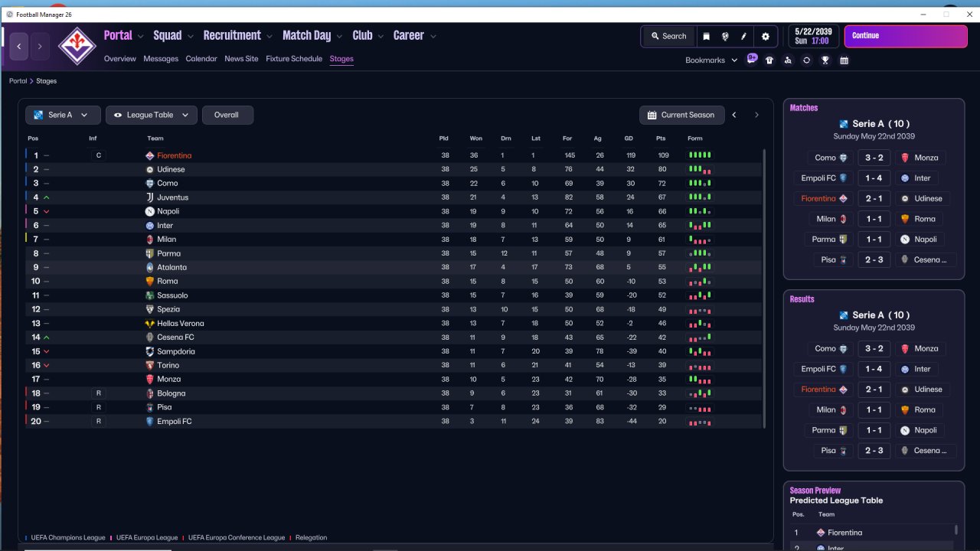
Task: Click the globe icon in the top toolbar
Action: click(x=725, y=36)
